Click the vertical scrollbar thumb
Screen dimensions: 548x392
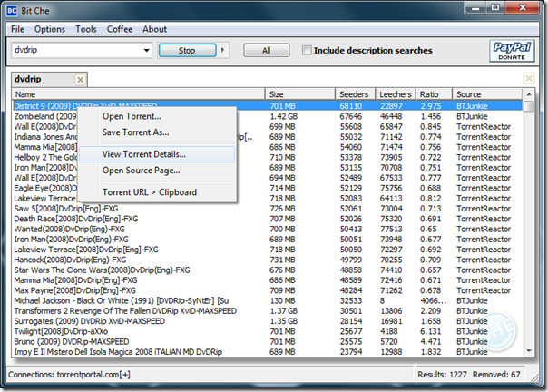tap(529, 106)
